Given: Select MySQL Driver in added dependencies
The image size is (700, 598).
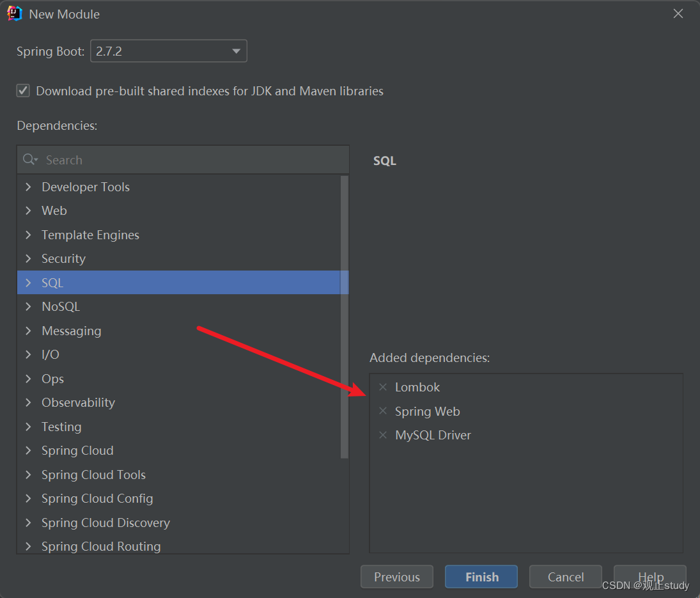Looking at the screenshot, I should click(x=433, y=435).
